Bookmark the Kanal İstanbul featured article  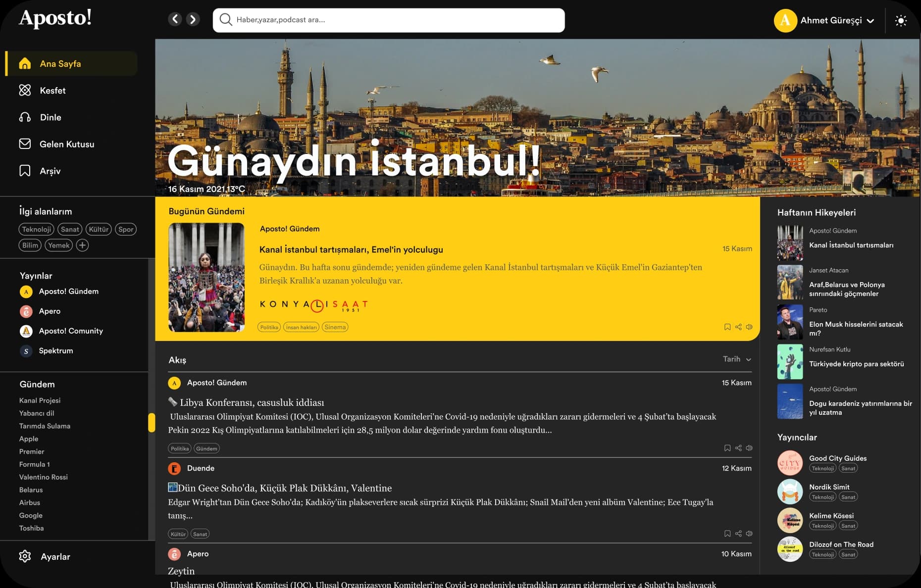tap(727, 327)
